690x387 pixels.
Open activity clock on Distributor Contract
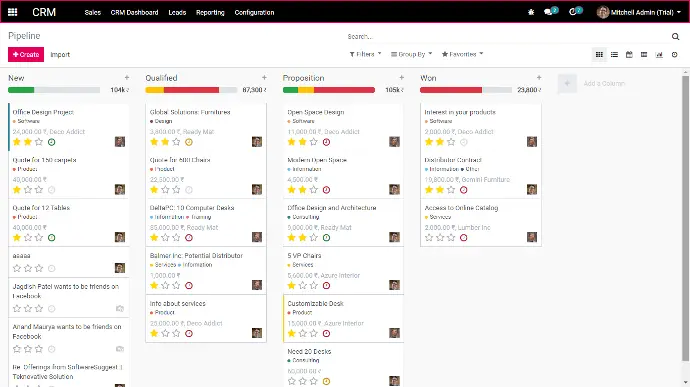tap(463, 190)
